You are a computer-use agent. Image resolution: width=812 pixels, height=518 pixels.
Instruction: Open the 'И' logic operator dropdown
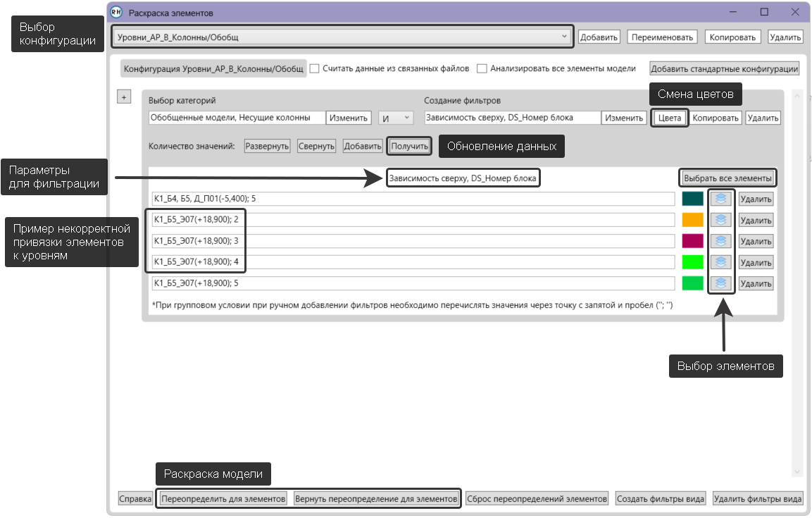(x=396, y=118)
